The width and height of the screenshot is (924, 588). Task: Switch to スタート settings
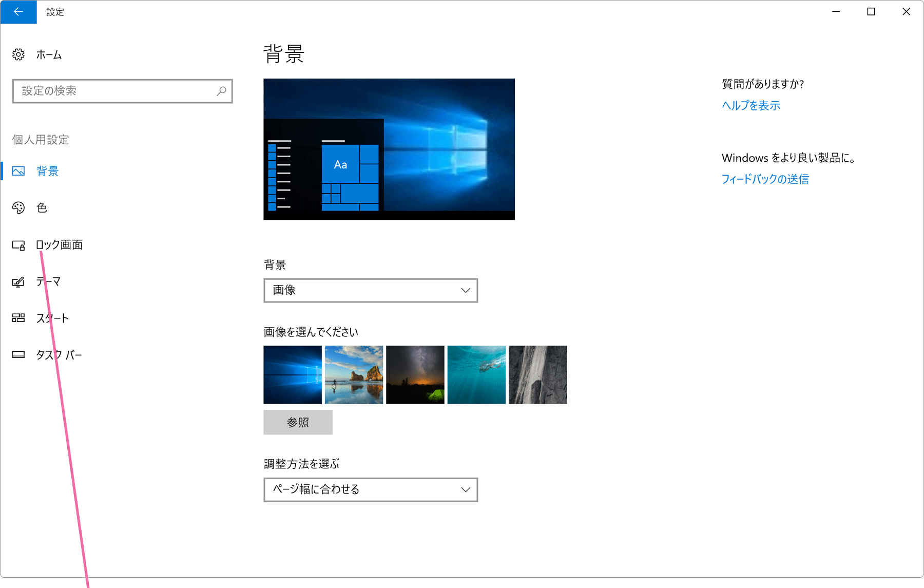click(x=52, y=318)
